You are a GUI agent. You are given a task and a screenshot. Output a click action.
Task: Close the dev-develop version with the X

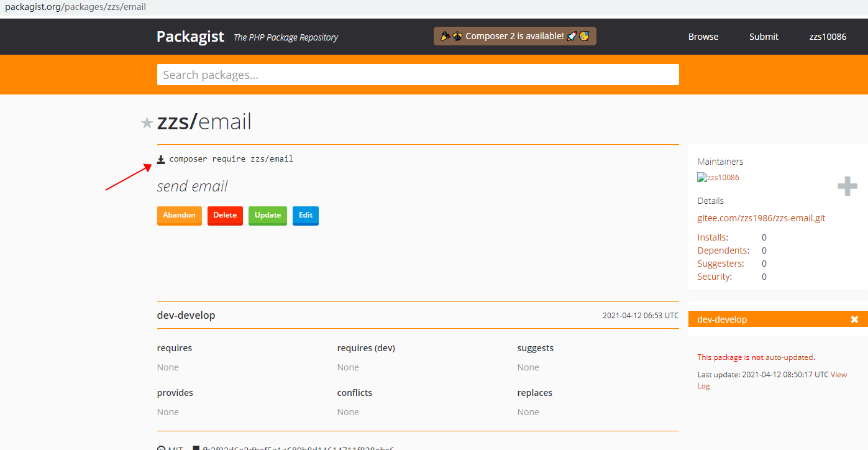pyautogui.click(x=854, y=319)
